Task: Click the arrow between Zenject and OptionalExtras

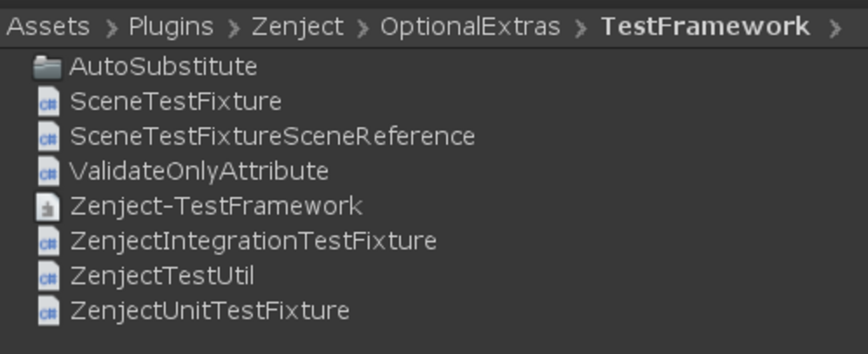Action: [363, 28]
